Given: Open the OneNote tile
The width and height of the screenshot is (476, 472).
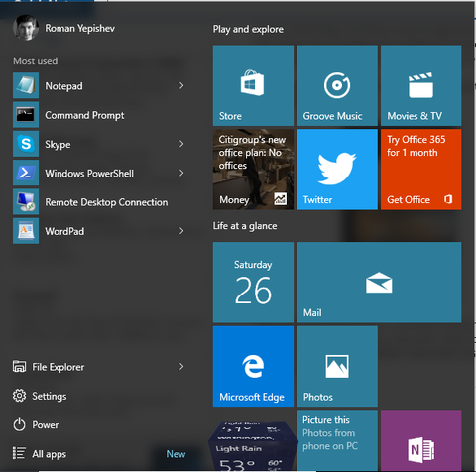Looking at the screenshot, I should click(421, 440).
